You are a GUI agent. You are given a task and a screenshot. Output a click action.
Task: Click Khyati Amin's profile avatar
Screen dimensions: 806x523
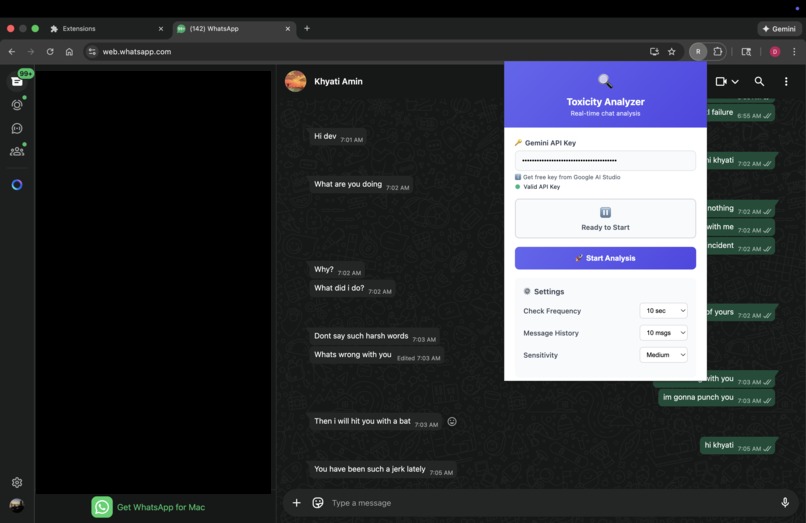pyautogui.click(x=296, y=81)
